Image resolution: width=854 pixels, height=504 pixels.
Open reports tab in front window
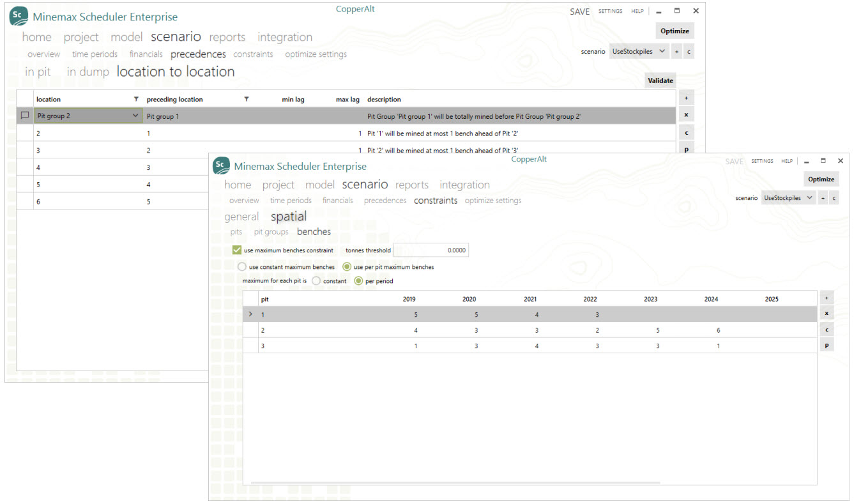click(411, 185)
